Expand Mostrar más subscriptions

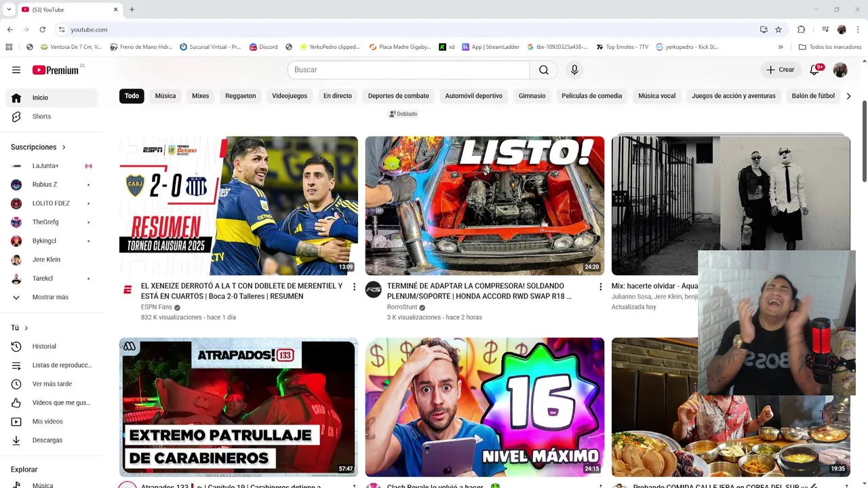(52, 298)
